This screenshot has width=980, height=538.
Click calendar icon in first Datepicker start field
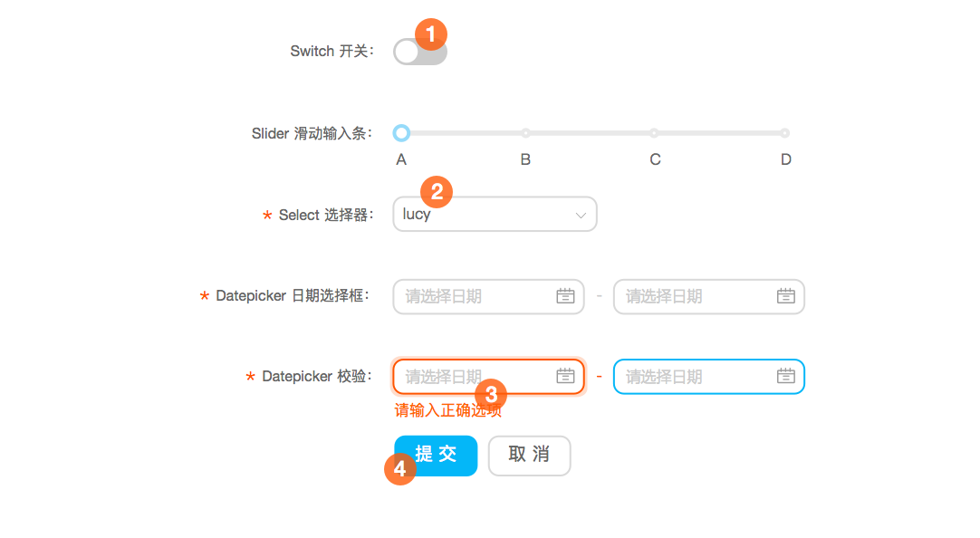tap(565, 296)
